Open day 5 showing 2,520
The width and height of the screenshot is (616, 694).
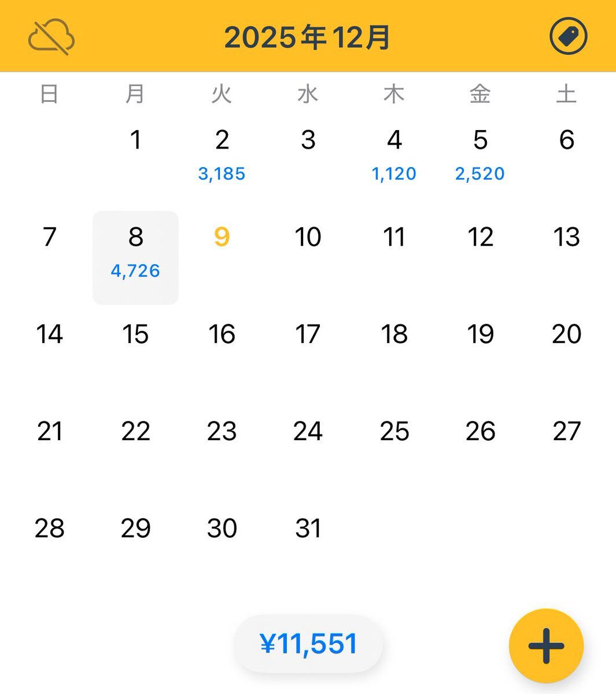480,155
